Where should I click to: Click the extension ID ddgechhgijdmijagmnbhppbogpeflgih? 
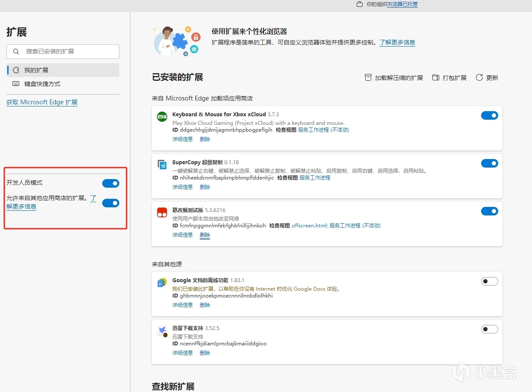[226, 130]
